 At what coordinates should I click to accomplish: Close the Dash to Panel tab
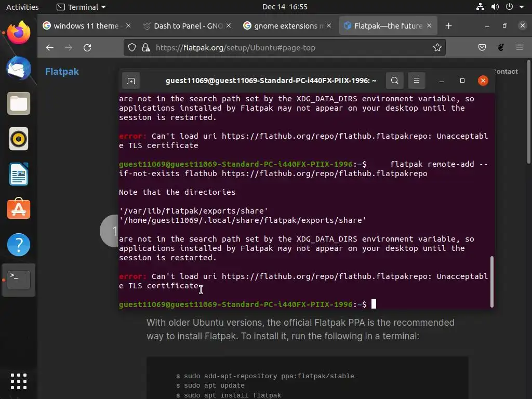pos(229,26)
